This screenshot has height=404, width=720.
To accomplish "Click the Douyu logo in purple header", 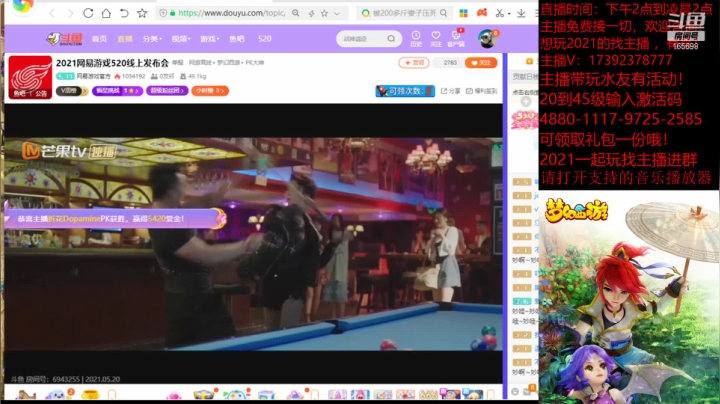I will coord(64,39).
